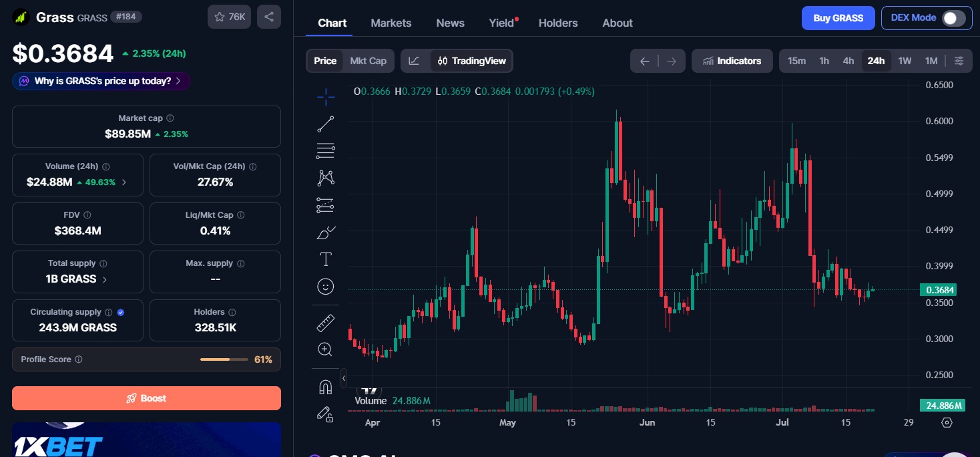Show Volume (24h) info icon
The height and width of the screenshot is (457, 980).
point(106,166)
